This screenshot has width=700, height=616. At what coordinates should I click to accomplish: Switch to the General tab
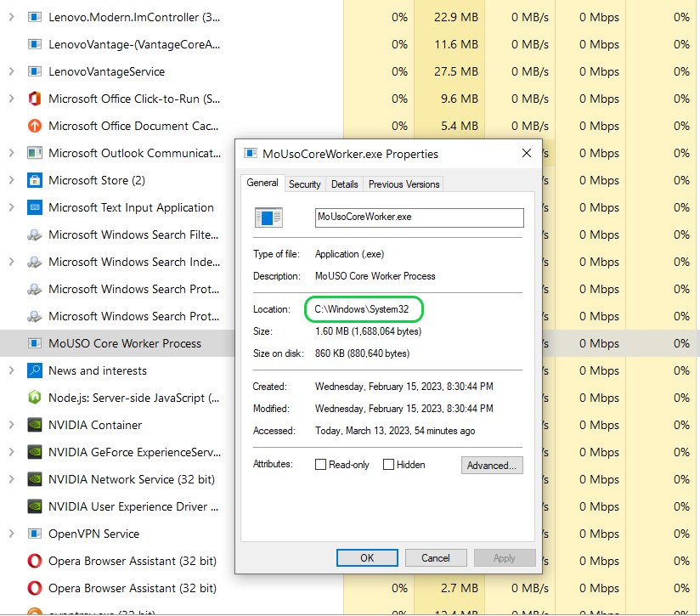[262, 183]
